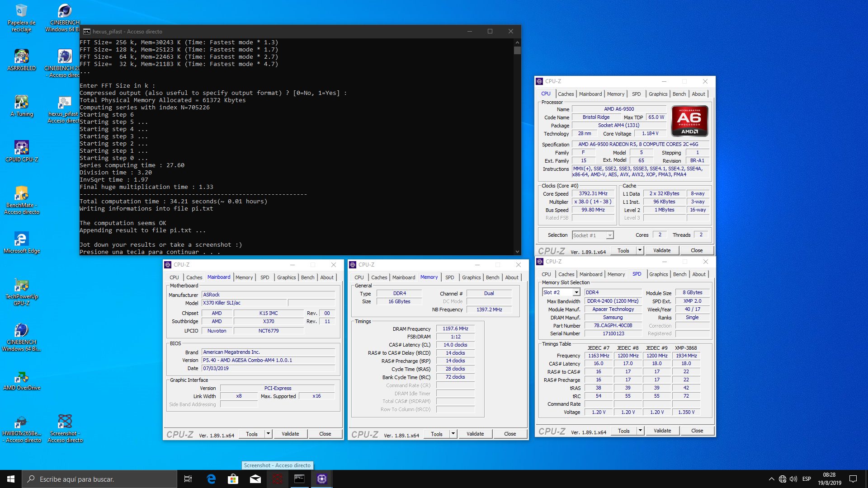Expand Tools dropdown arrow in SPD window

tap(640, 431)
